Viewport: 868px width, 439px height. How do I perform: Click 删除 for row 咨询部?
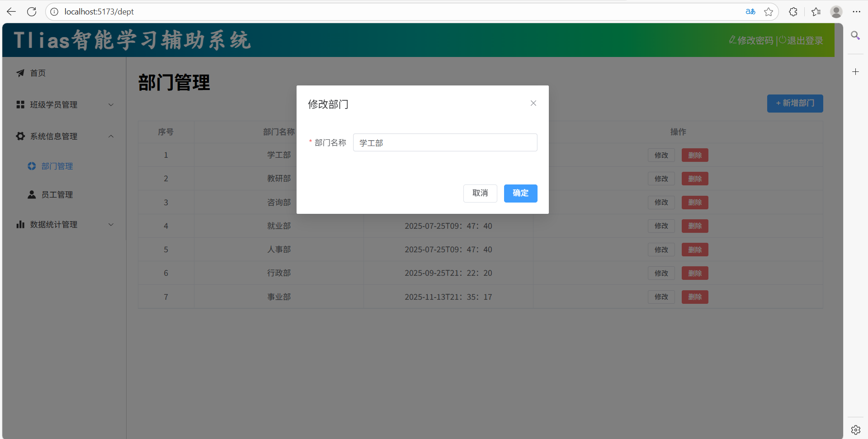click(695, 202)
